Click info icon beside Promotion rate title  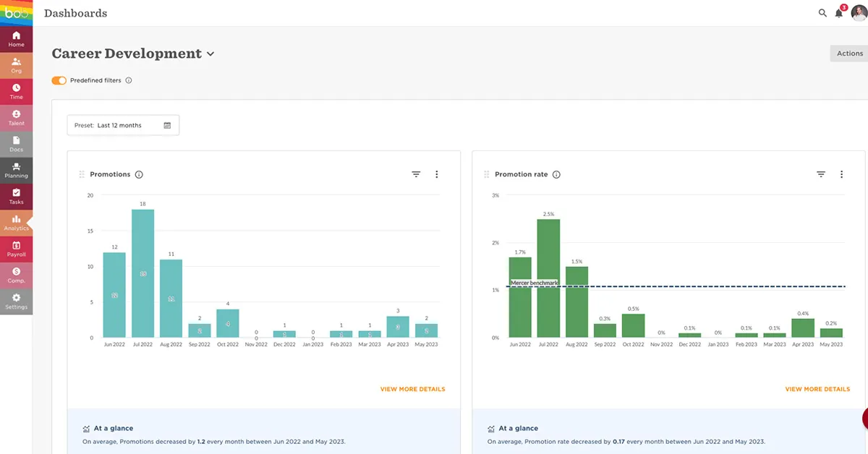click(x=556, y=174)
